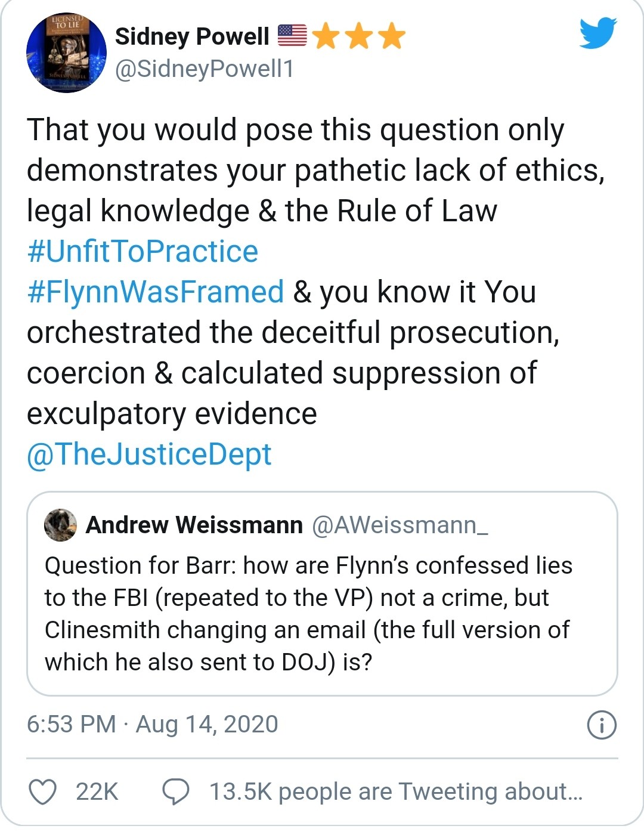Click the three gold stars after name
644x832 pixels.
(x=358, y=36)
